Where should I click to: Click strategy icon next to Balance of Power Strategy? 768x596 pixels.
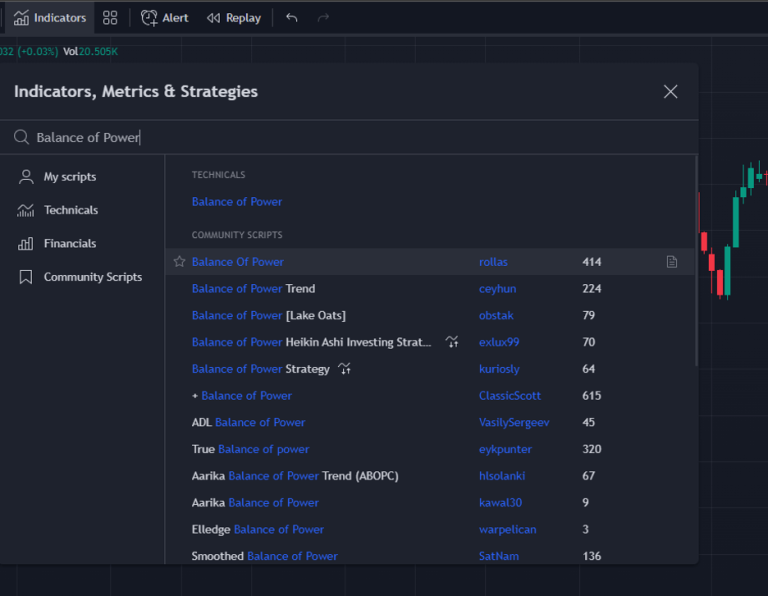[x=345, y=369]
